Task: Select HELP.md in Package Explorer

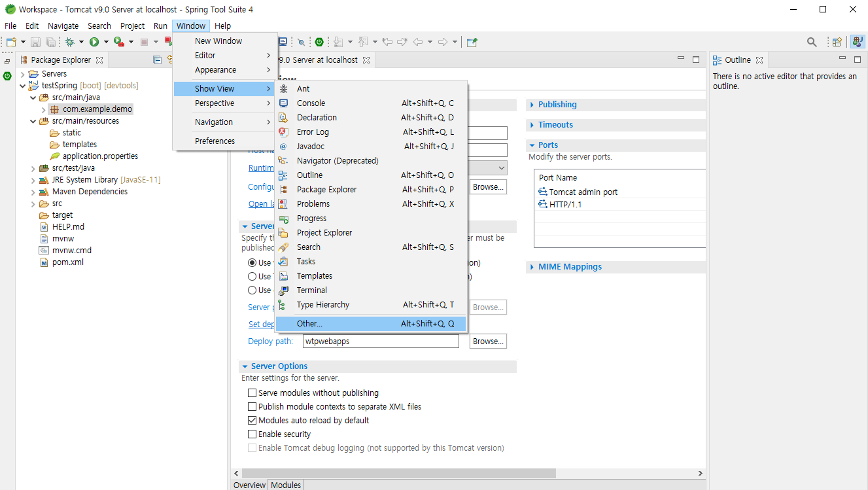Action: click(x=68, y=227)
